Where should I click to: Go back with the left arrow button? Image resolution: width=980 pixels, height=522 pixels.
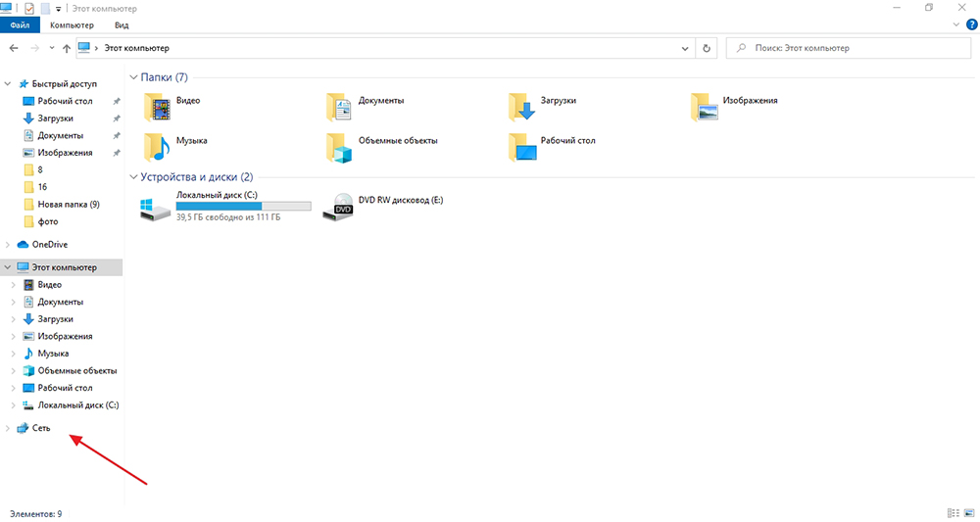pos(14,48)
